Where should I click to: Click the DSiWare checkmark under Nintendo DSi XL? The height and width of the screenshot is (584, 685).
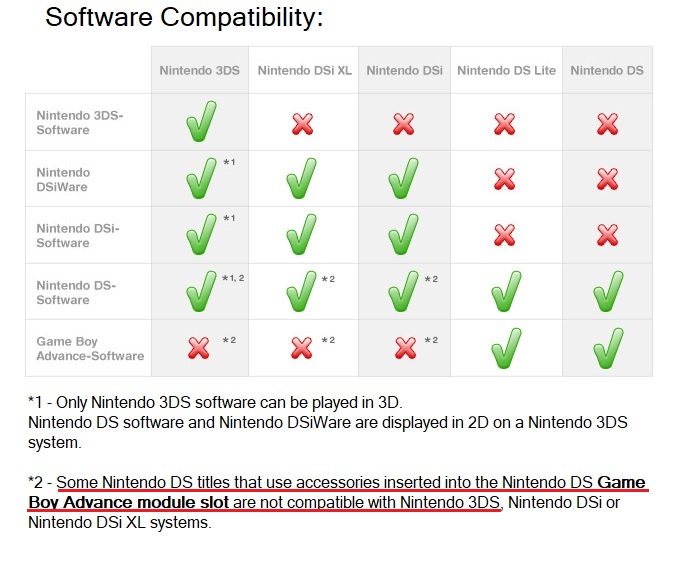click(x=301, y=178)
